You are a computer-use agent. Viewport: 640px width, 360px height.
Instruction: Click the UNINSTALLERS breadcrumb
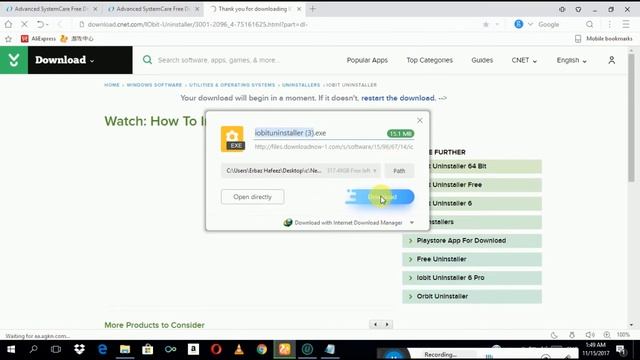[x=301, y=85]
